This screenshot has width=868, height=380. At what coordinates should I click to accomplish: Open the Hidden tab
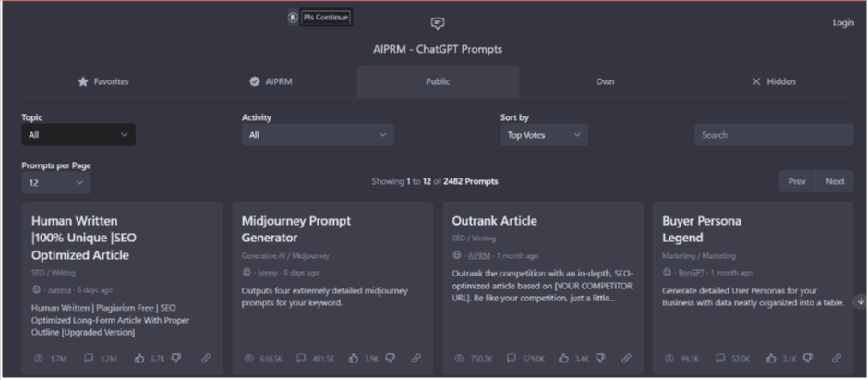tap(773, 81)
